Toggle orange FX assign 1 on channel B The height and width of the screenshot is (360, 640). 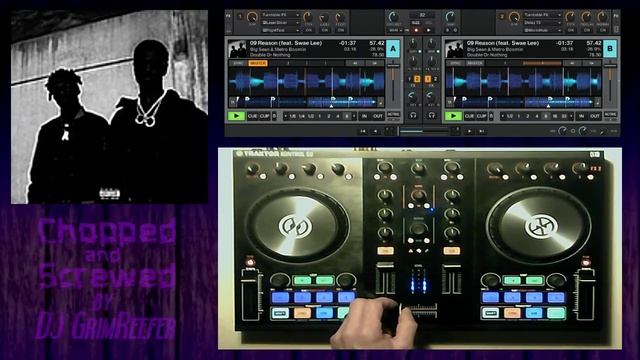pos(427,79)
